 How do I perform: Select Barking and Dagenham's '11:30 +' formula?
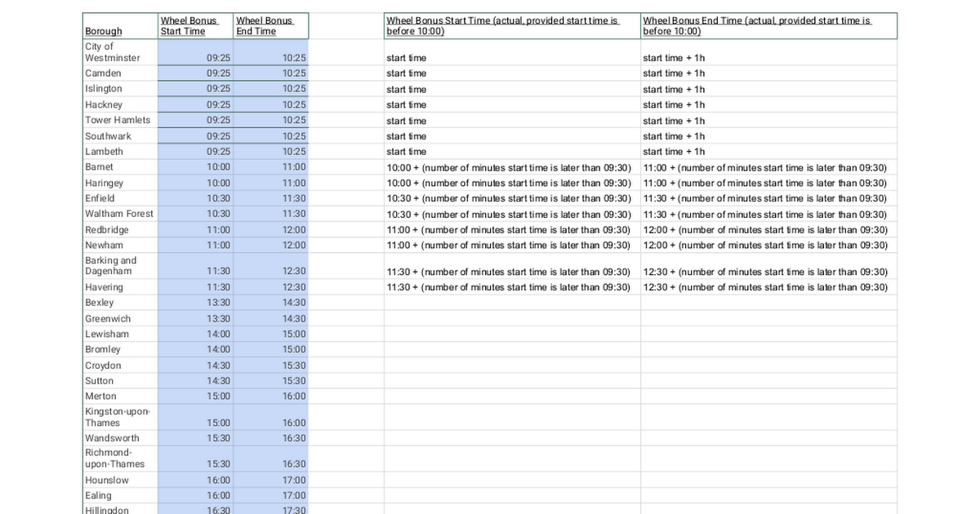[x=512, y=266]
